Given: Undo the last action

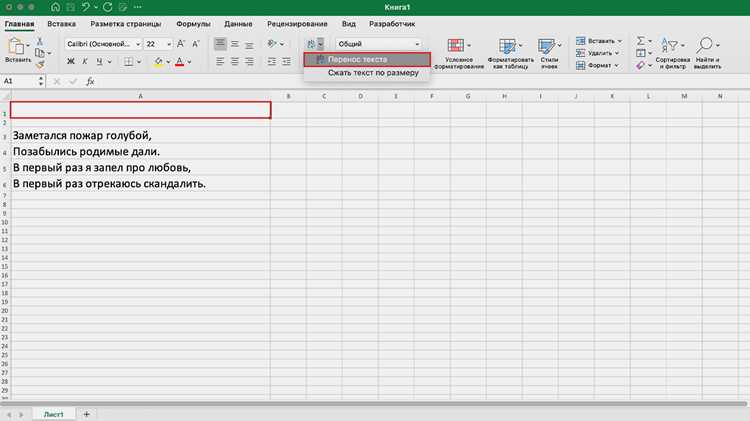Looking at the screenshot, I should [x=86, y=7].
